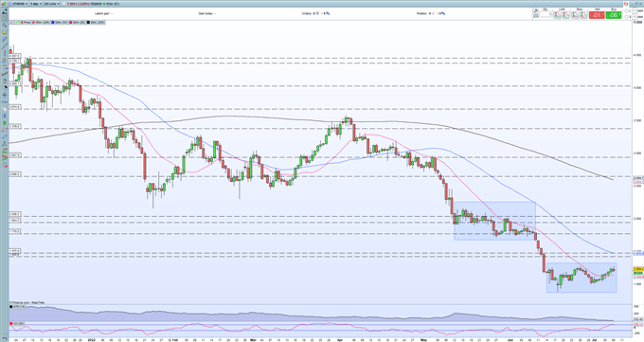This screenshot has height=342, width=644.
Task: Click the current price tag on right axis
Action: click(637, 269)
